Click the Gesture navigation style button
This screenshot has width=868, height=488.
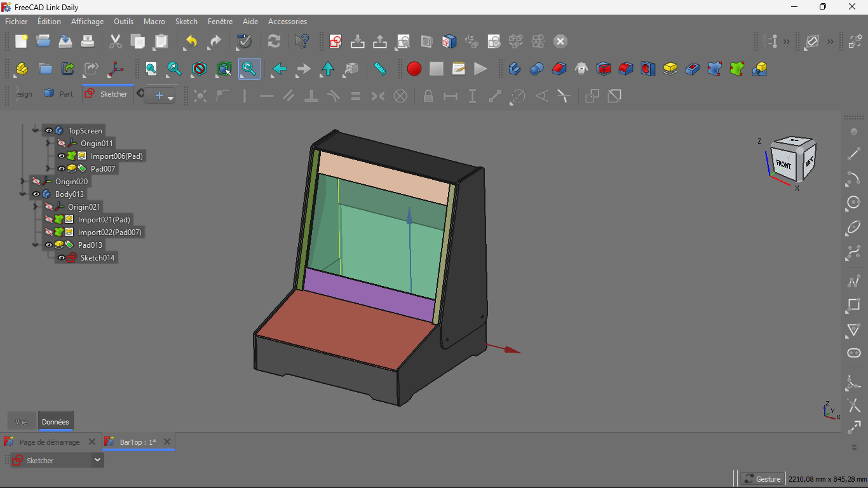click(x=763, y=478)
